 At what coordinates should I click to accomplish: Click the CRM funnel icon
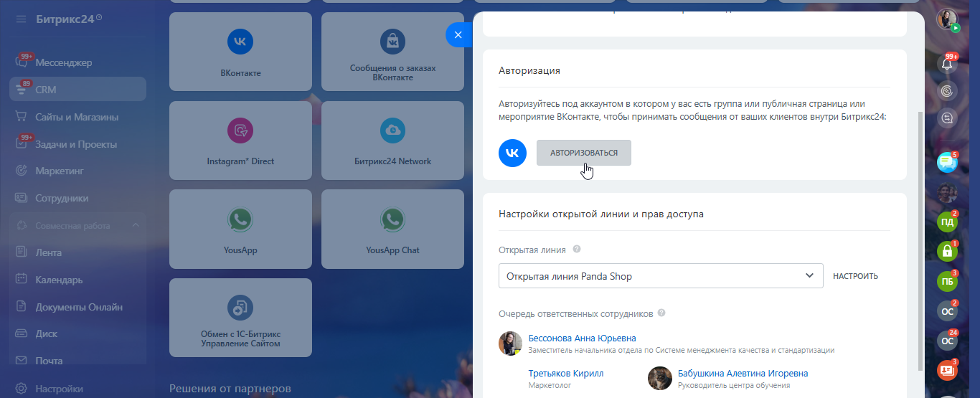(x=22, y=90)
